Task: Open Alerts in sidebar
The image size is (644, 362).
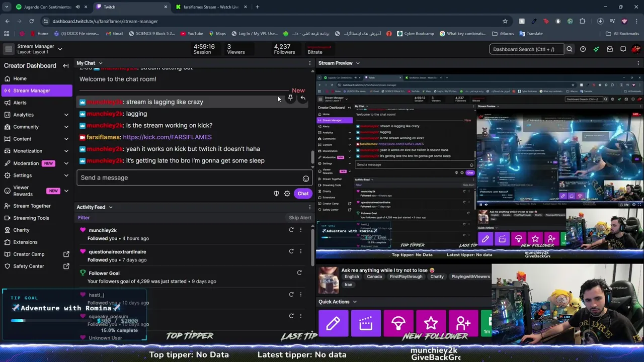Action: [x=36, y=103]
